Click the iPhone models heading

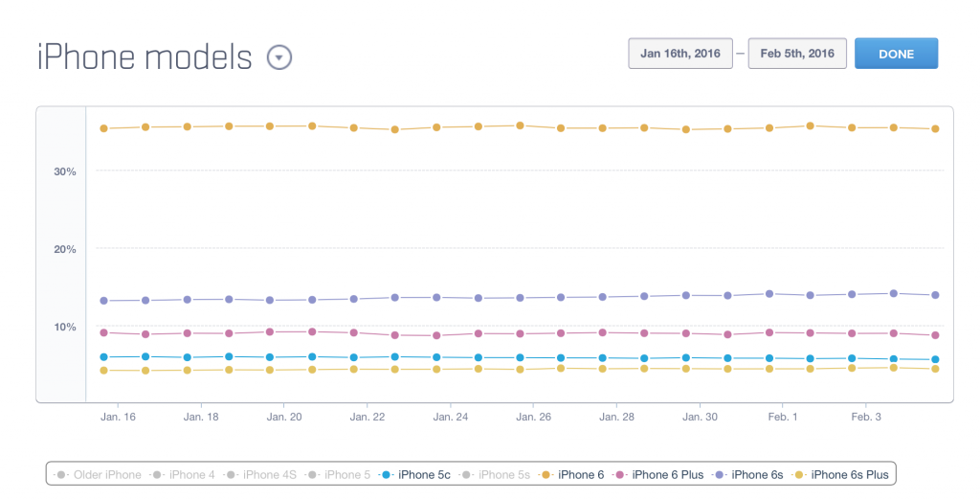pos(145,57)
